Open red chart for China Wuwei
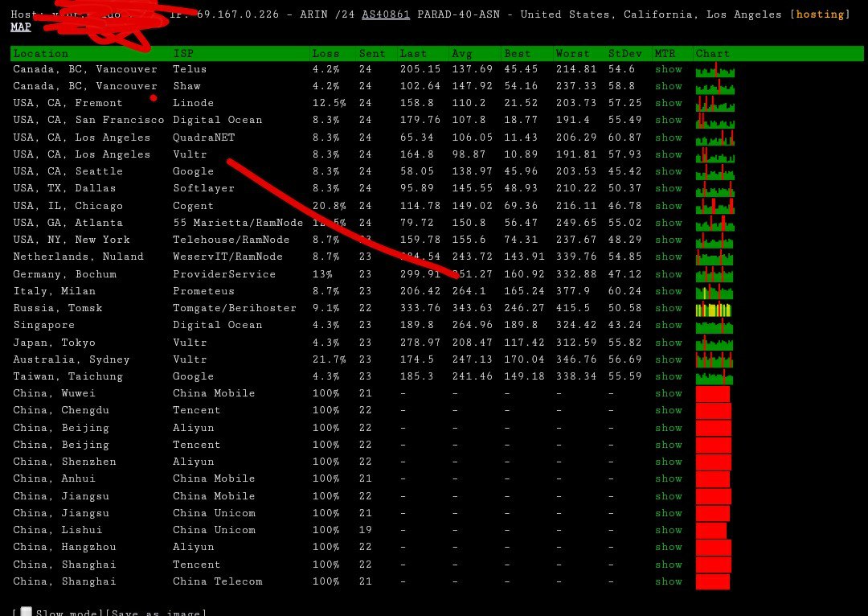 click(x=712, y=394)
